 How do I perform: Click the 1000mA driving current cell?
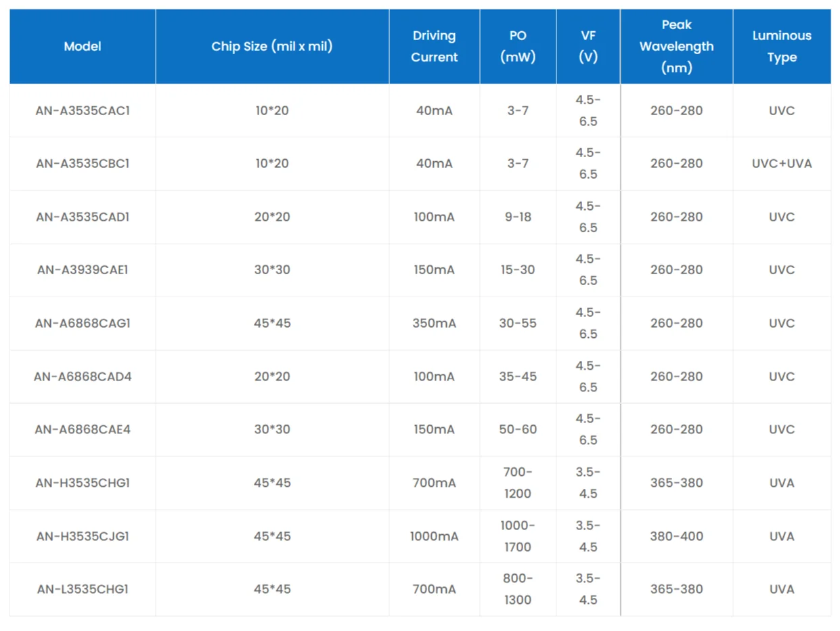click(434, 536)
